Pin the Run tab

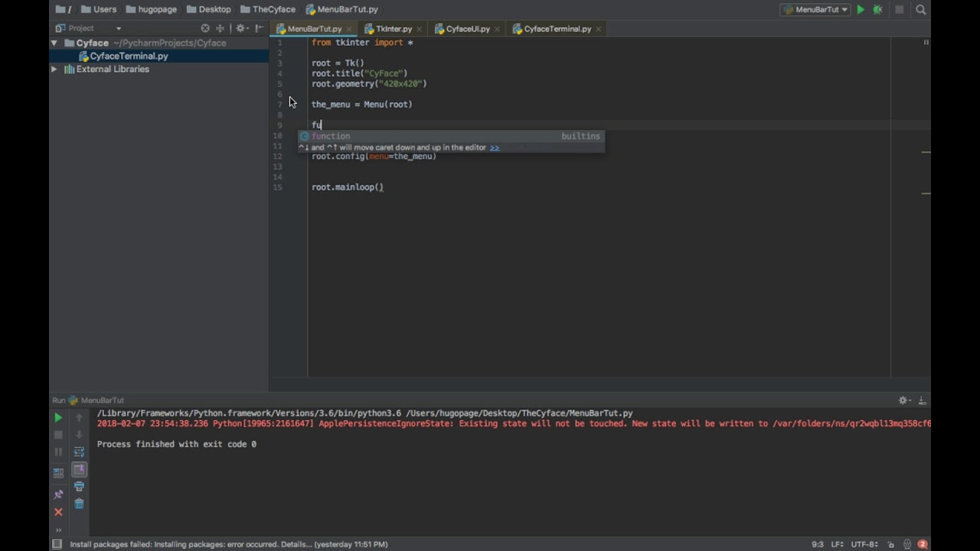tap(58, 494)
